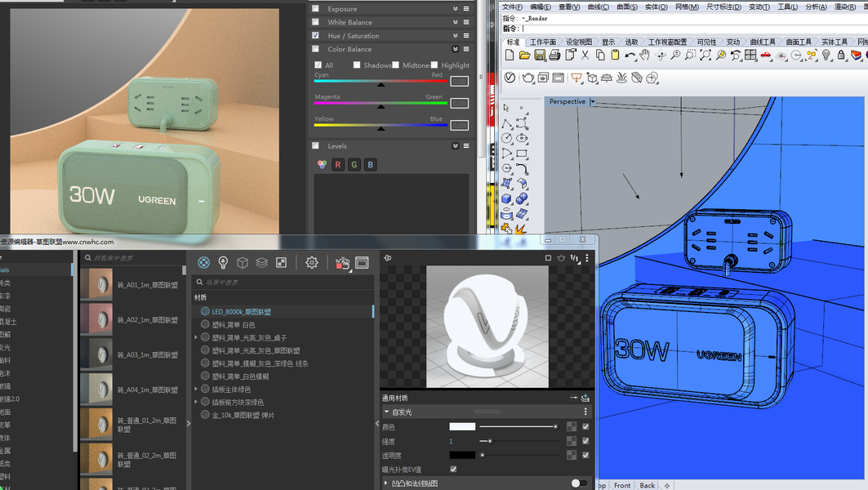Open the frame buffer window icon
This screenshot has width=868, height=490.
click(362, 262)
